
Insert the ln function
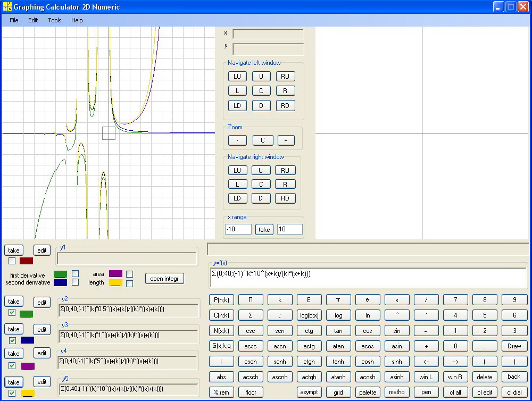[x=368, y=315]
